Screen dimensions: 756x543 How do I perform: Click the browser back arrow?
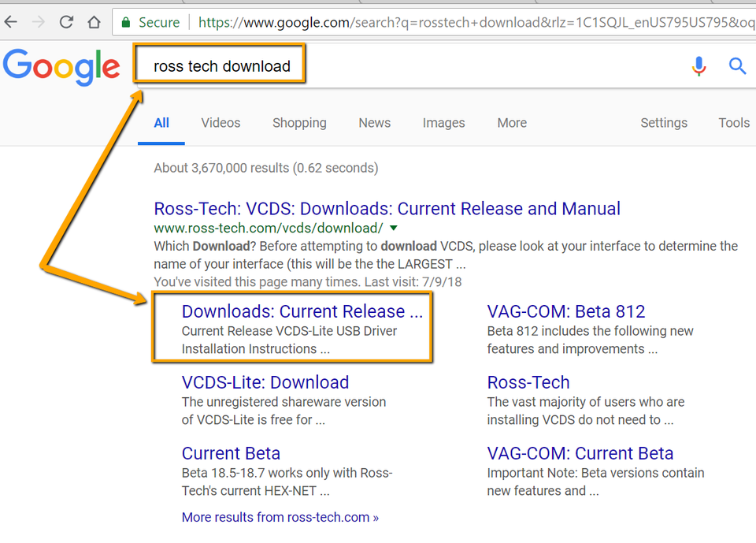coord(10,22)
